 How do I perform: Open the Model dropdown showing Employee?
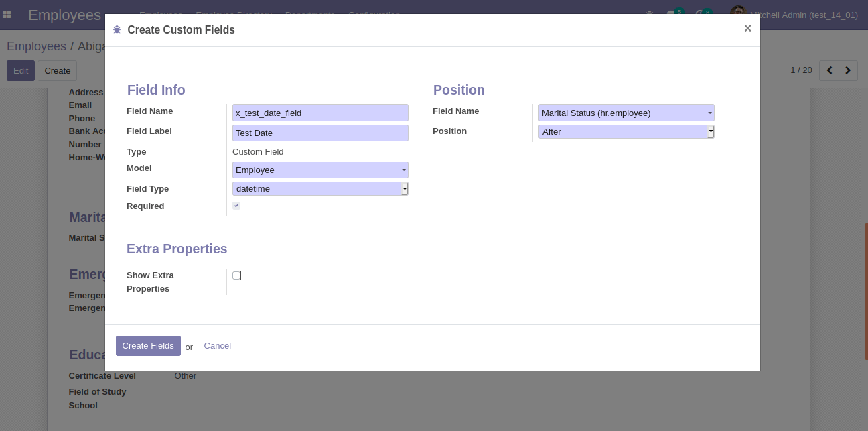point(320,170)
